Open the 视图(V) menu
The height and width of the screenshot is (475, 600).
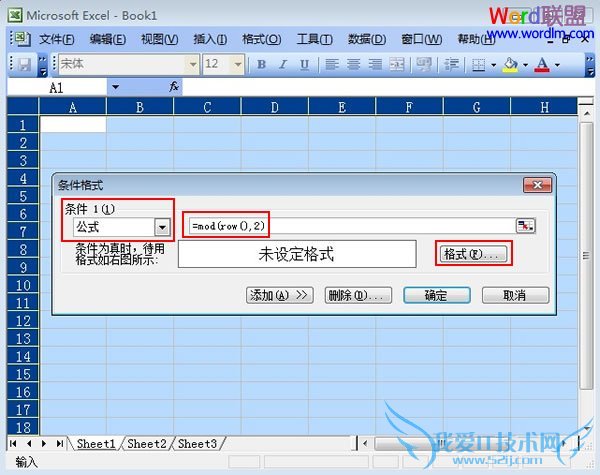tap(160, 39)
